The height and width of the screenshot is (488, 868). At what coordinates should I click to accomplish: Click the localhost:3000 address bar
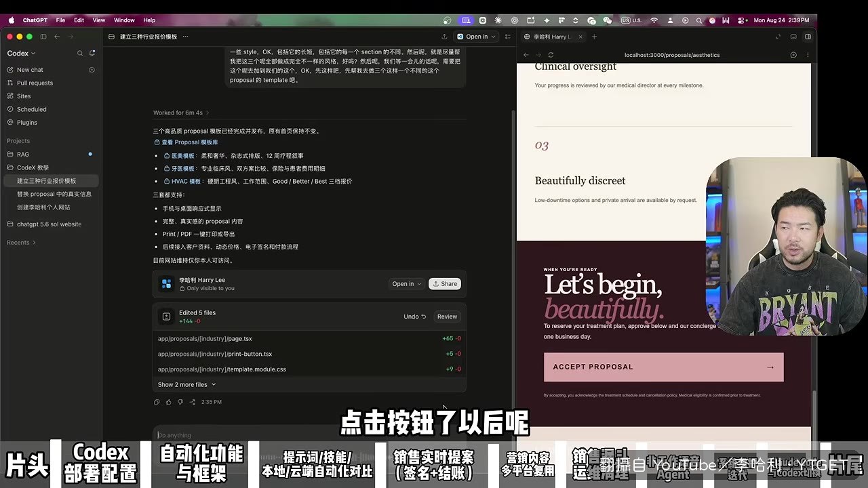(672, 55)
